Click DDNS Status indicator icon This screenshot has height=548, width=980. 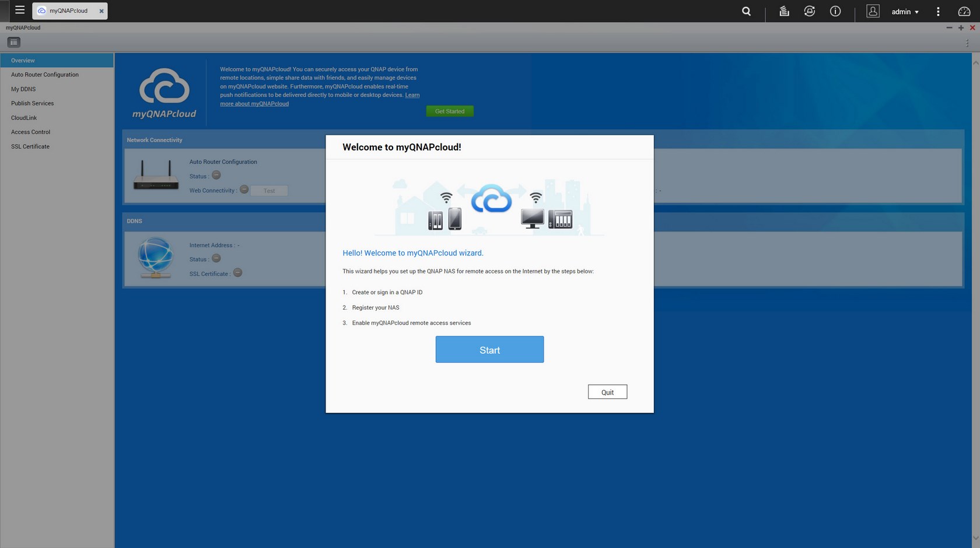tap(216, 258)
